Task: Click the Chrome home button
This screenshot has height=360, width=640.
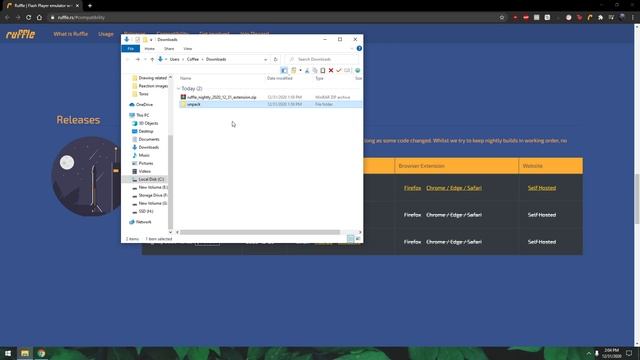Action: click(x=39, y=18)
